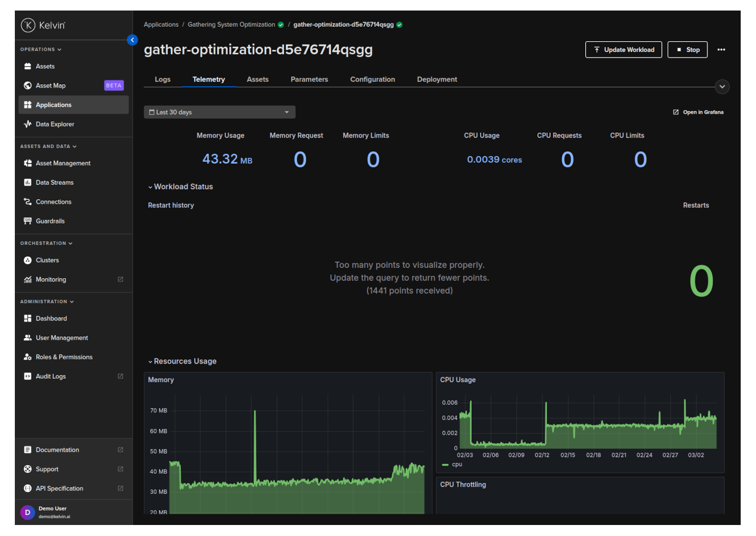
Task: Expand the tabs panel with round chevron
Action: (722, 87)
